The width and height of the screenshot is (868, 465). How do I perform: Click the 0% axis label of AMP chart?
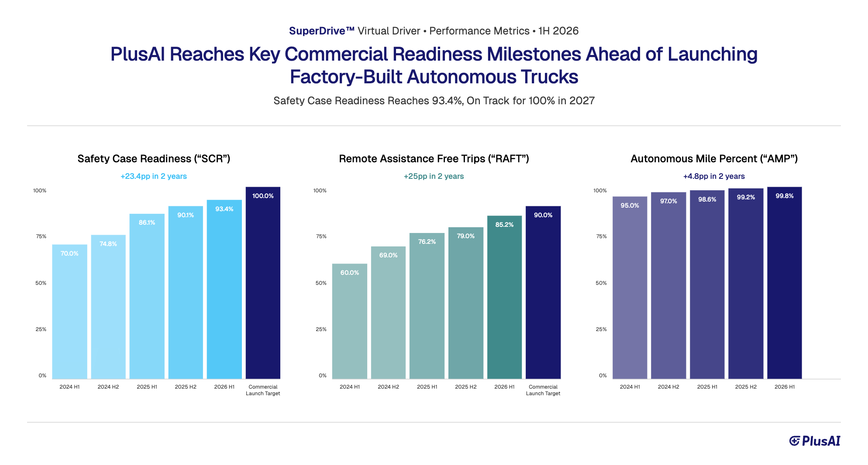coord(603,376)
